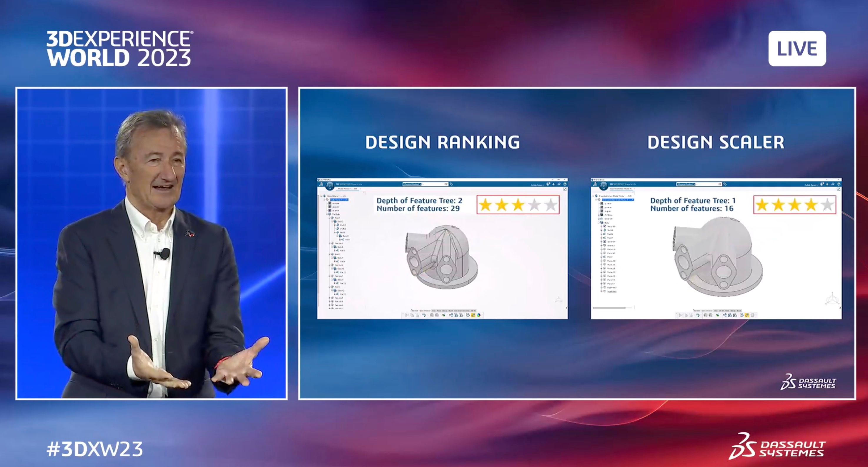This screenshot has height=467, width=868.
Task: Click the share arrow icon in Design Ranking top bar
Action: 559,184
